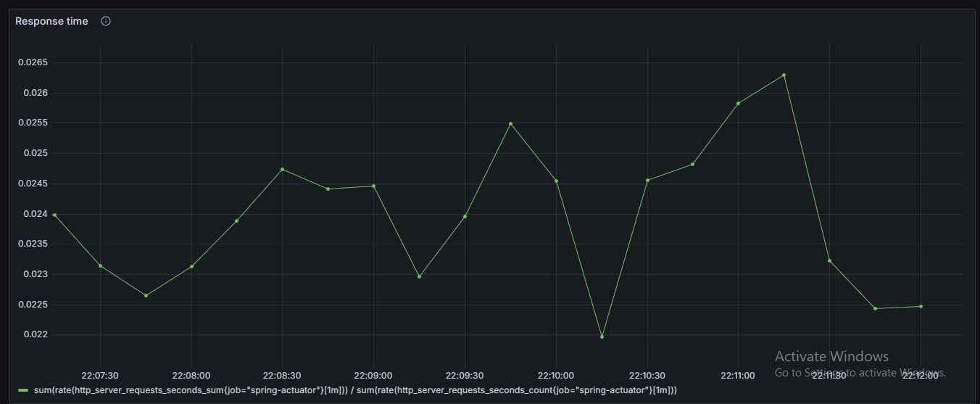
Task: Click the 0.0235 y-axis label
Action: (33, 244)
